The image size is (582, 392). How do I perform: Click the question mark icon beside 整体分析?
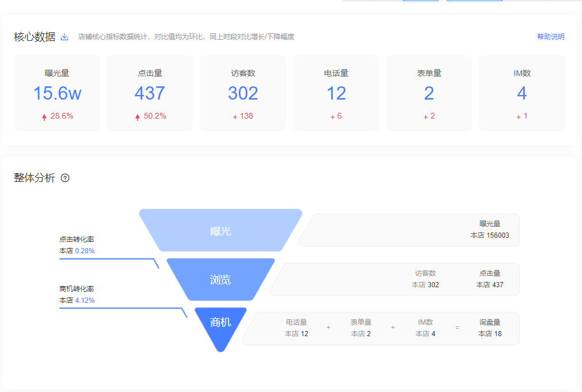tap(65, 178)
